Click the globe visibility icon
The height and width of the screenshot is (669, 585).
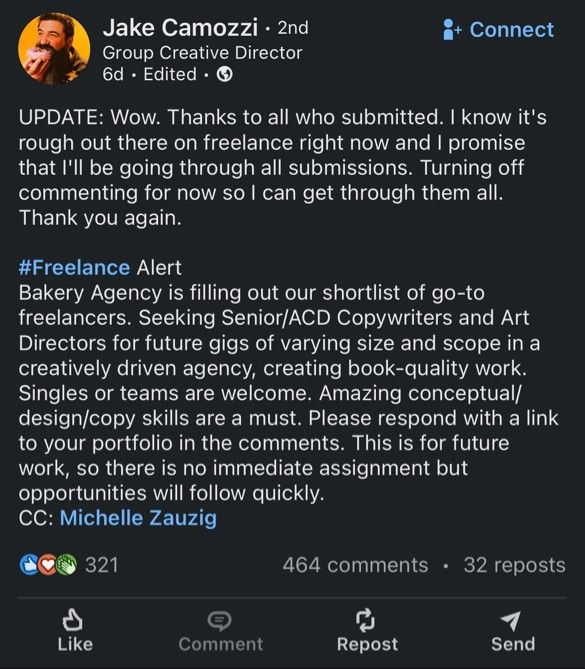click(225, 75)
